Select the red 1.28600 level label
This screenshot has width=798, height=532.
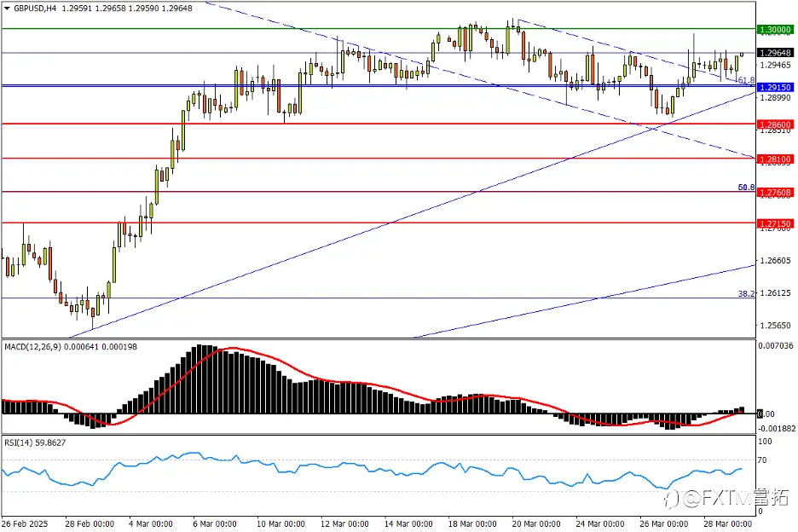(x=775, y=124)
